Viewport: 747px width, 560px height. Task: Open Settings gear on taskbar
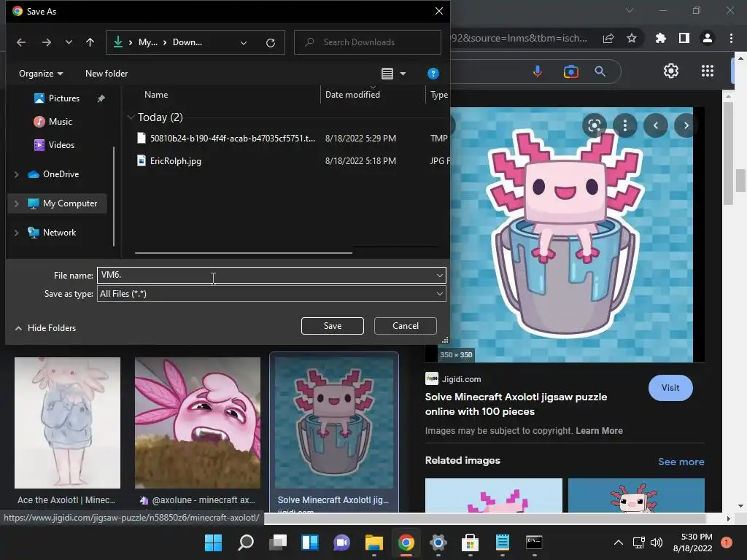438,542
